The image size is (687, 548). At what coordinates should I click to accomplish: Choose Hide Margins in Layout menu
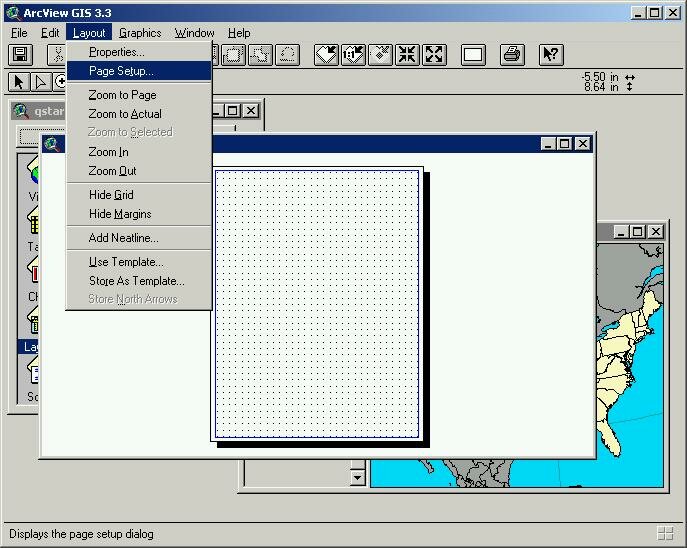(139, 214)
